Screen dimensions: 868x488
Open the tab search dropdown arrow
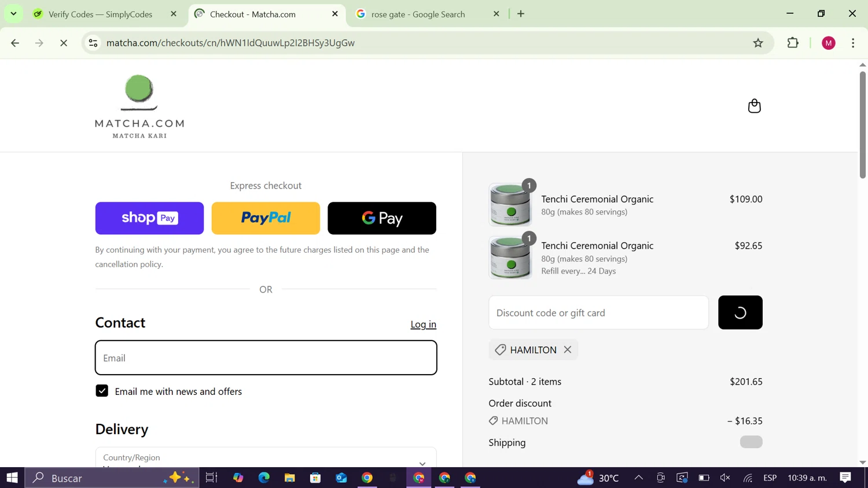point(13,13)
